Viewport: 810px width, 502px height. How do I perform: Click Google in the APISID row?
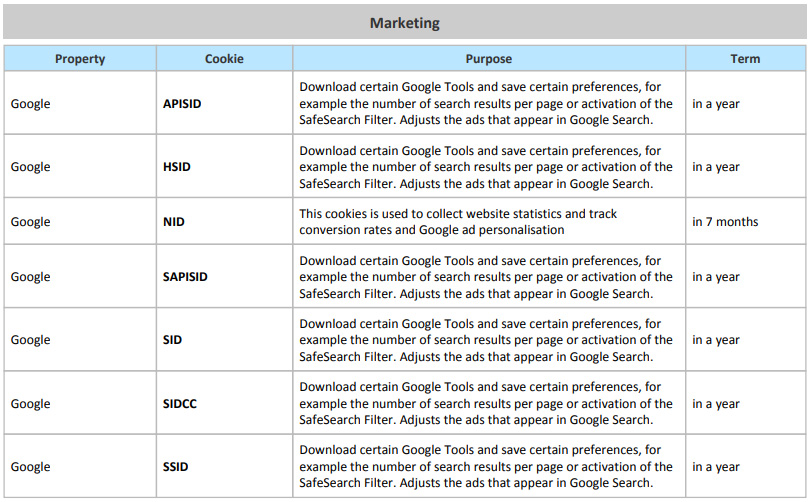click(30, 104)
